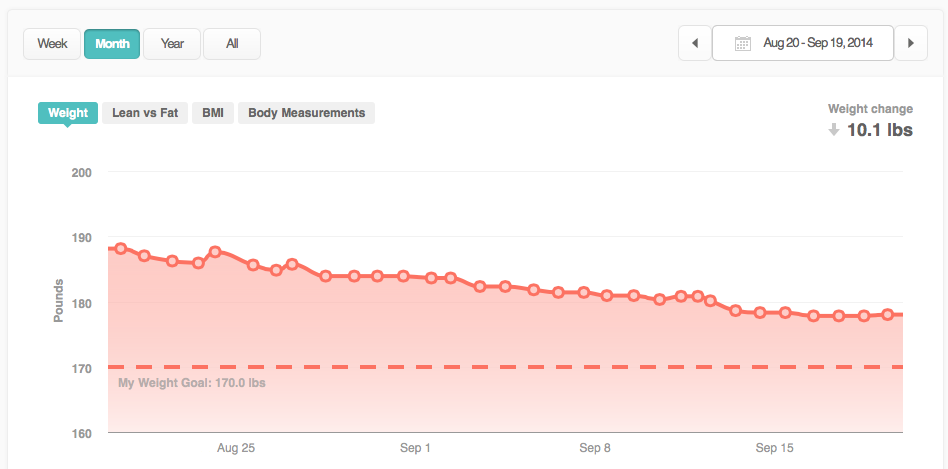Click the Aug 25 axis label
This screenshot has height=469, width=948.
[236, 448]
